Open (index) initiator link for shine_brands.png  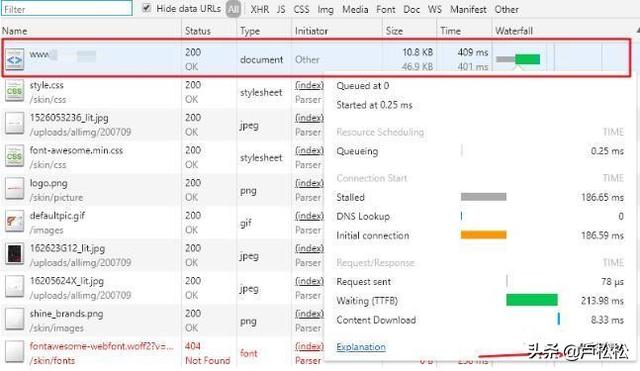(309, 313)
